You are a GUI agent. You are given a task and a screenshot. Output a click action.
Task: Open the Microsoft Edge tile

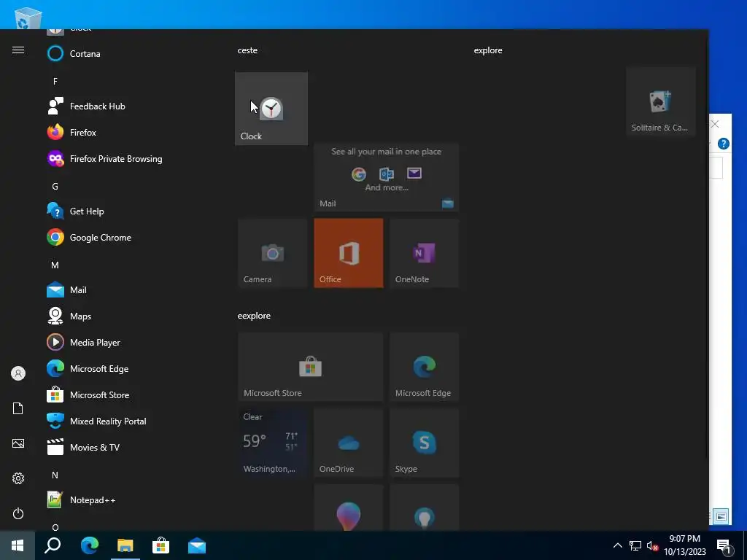424,367
